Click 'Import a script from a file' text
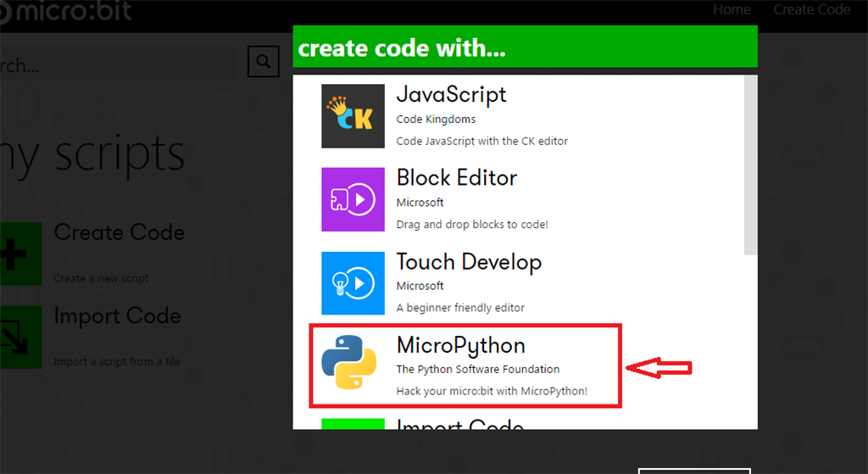 tap(117, 361)
